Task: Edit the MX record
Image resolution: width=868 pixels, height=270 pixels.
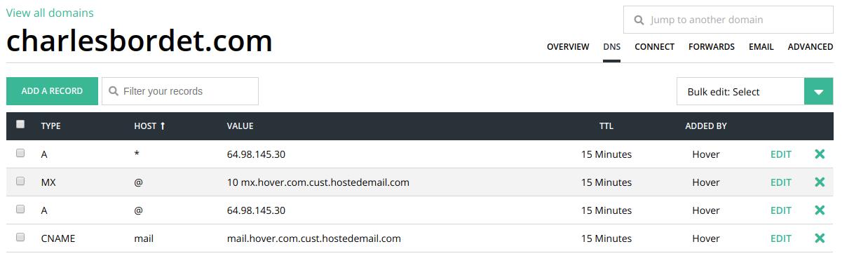Action: click(x=781, y=182)
